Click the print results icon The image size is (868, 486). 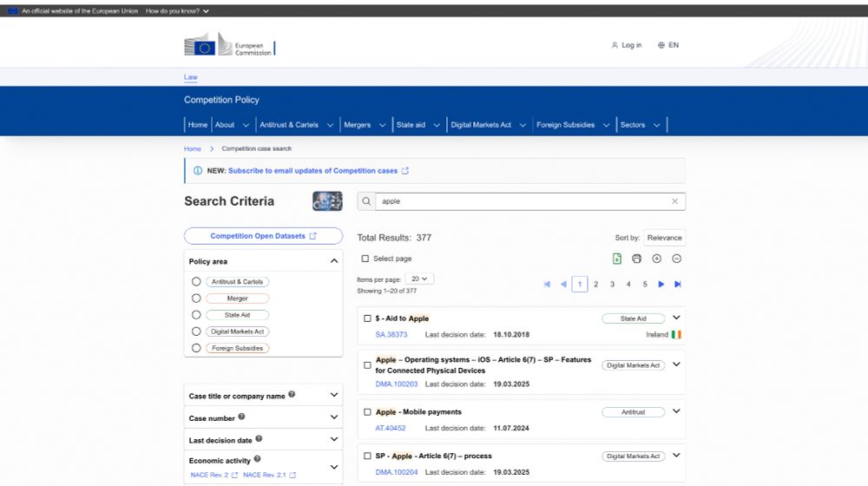(x=636, y=259)
